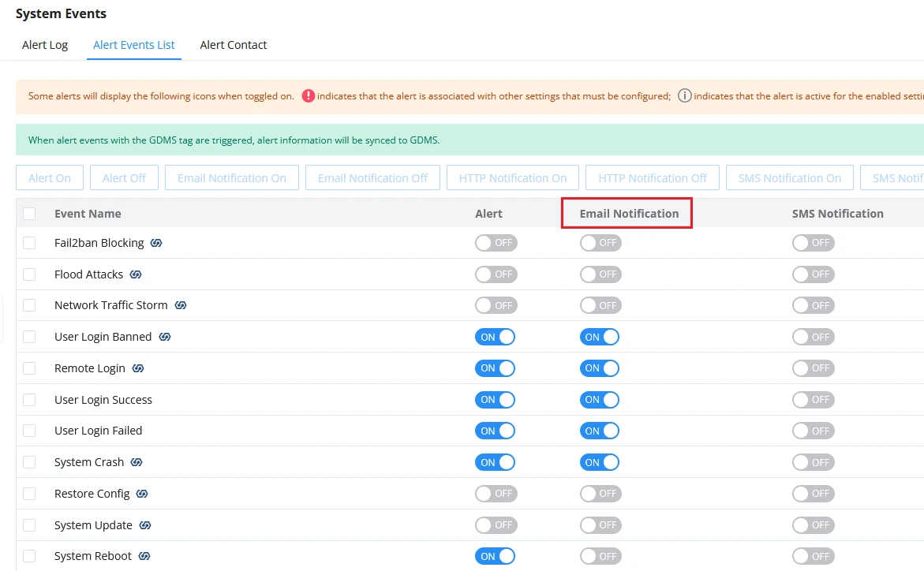This screenshot has height=571, width=924.
Task: Click SMS Notification On button
Action: (x=790, y=178)
